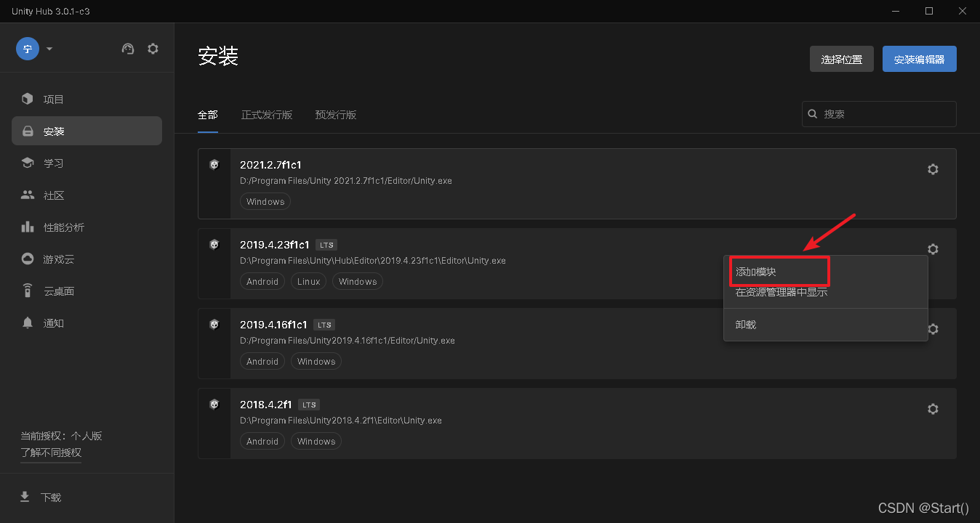
Task: Click install path of 2021.2.7f1c1
Action: (x=346, y=181)
